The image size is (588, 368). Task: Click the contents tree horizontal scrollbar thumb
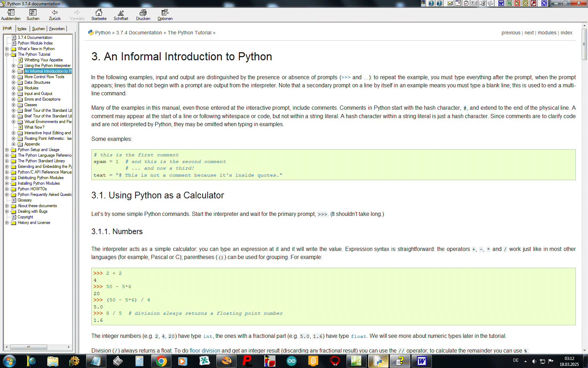point(29,347)
